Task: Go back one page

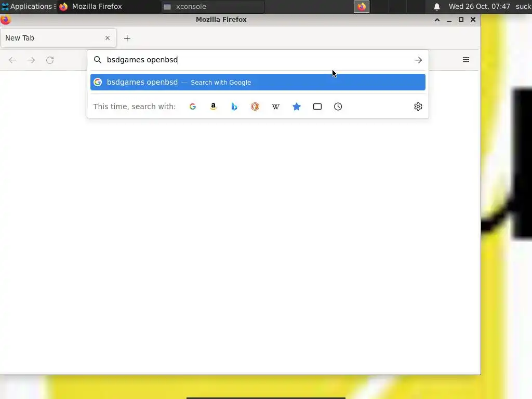Action: pos(12,60)
